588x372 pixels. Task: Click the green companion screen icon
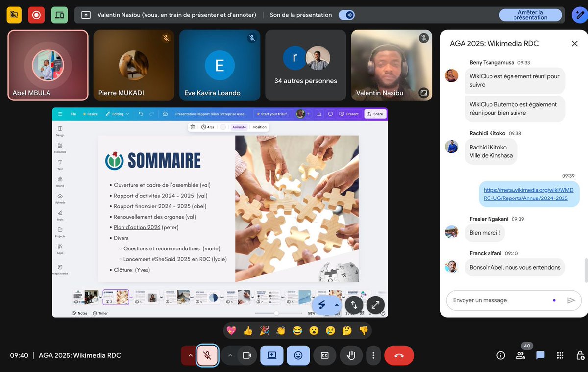[59, 15]
